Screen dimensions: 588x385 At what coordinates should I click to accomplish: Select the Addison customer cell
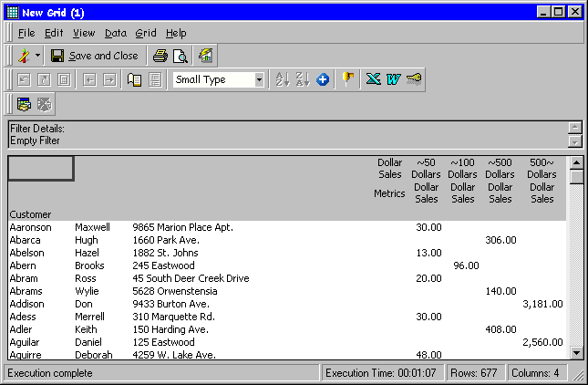26,304
